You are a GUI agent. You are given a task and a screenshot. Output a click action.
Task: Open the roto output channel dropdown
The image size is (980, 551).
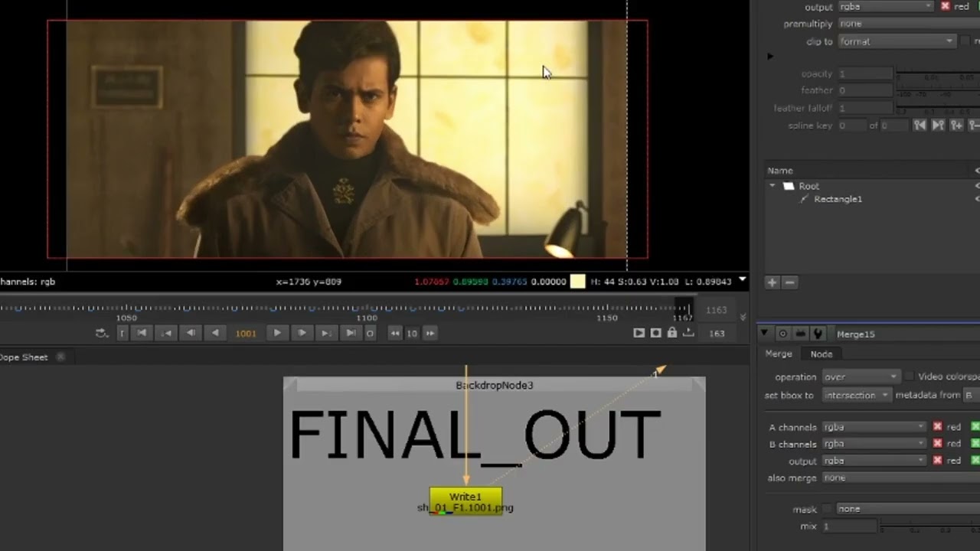tap(886, 6)
